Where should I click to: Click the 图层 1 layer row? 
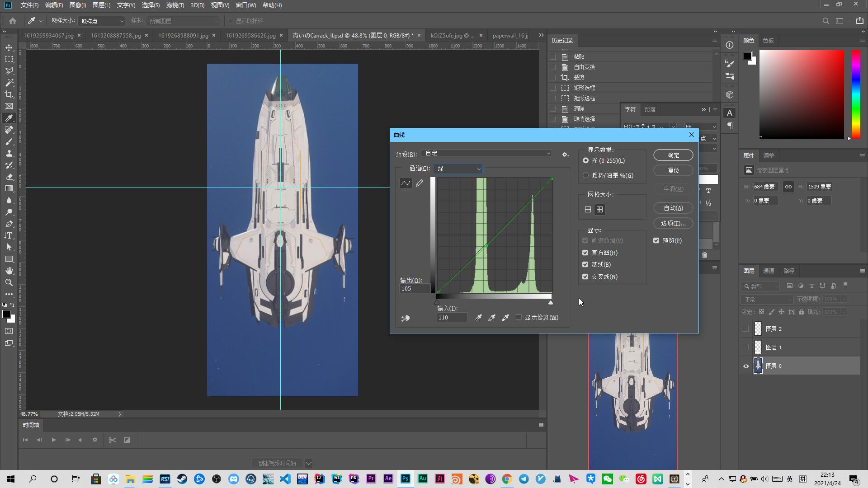pyautogui.click(x=800, y=347)
